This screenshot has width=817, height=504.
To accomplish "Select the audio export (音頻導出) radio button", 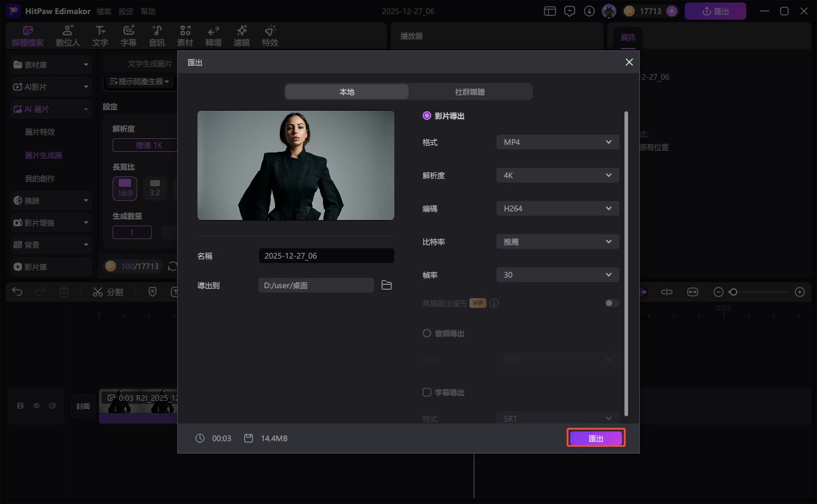I will click(x=427, y=333).
